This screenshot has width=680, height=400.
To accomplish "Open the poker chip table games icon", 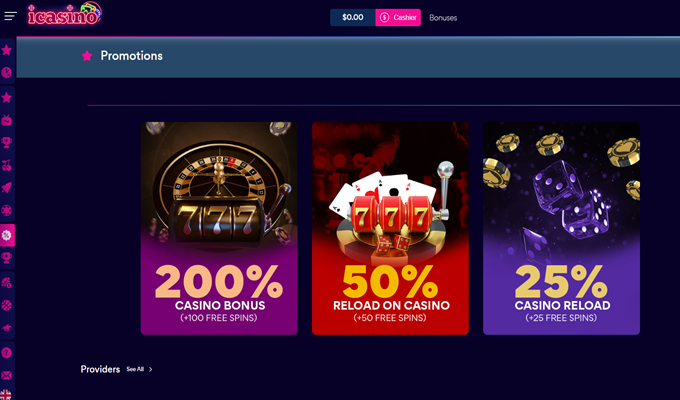I will click(x=7, y=211).
